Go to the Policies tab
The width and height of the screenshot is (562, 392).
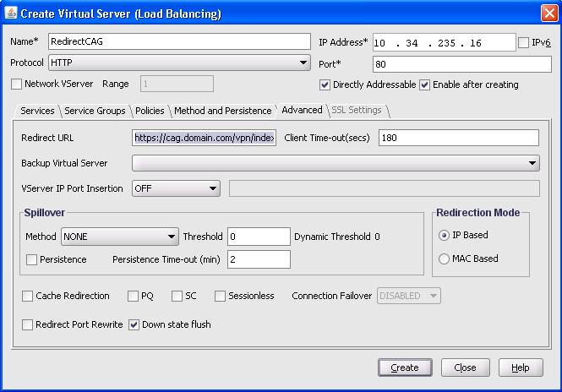pyautogui.click(x=149, y=111)
